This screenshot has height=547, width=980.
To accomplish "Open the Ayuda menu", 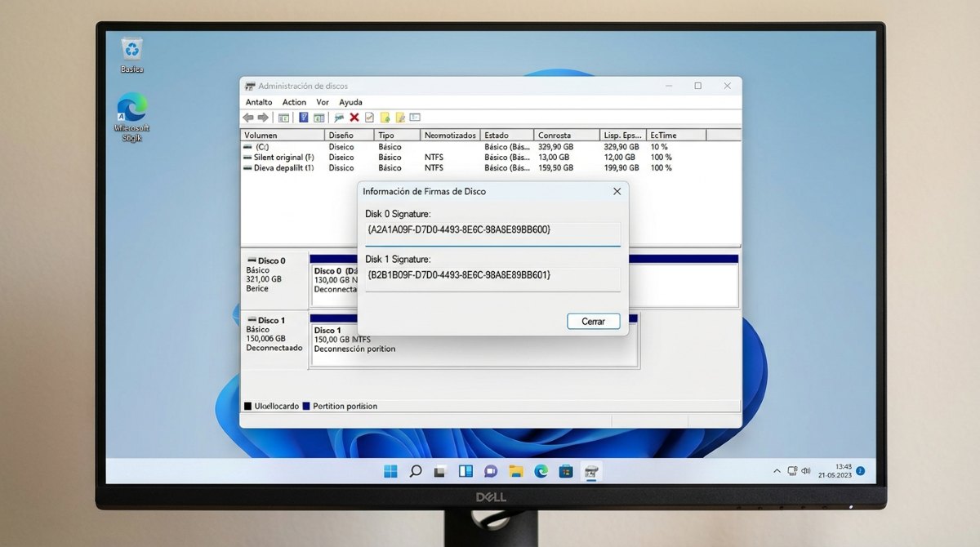I will click(x=350, y=102).
